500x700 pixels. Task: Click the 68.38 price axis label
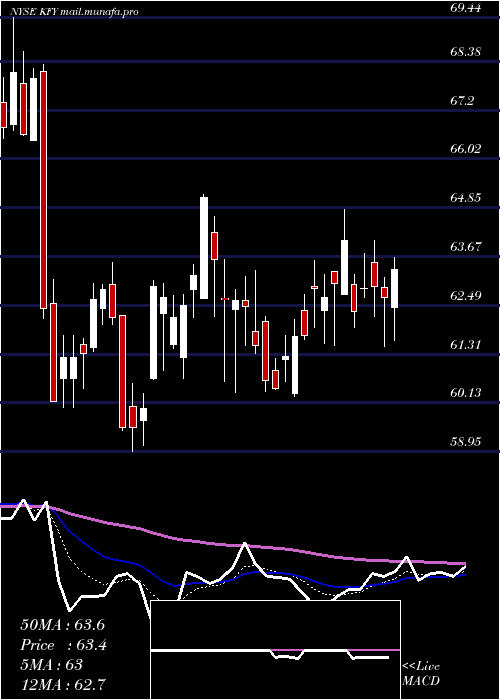click(466, 52)
